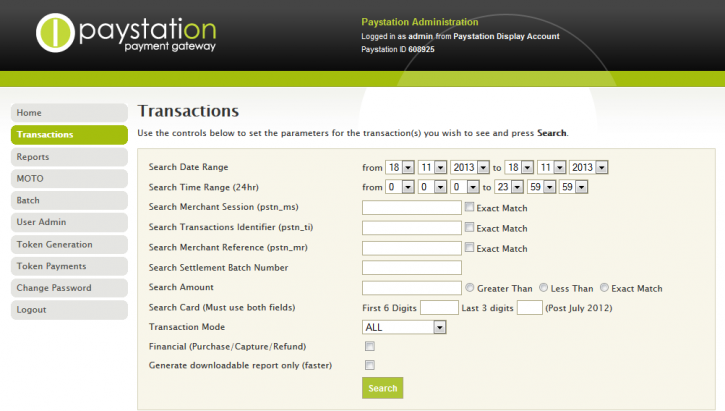Image resolution: width=725 pixels, height=411 pixels.
Task: Log out via the Logout item
Action: (69, 310)
